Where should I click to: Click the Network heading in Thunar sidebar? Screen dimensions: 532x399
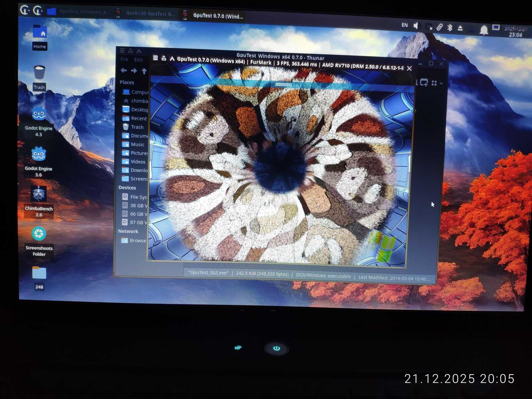click(128, 231)
